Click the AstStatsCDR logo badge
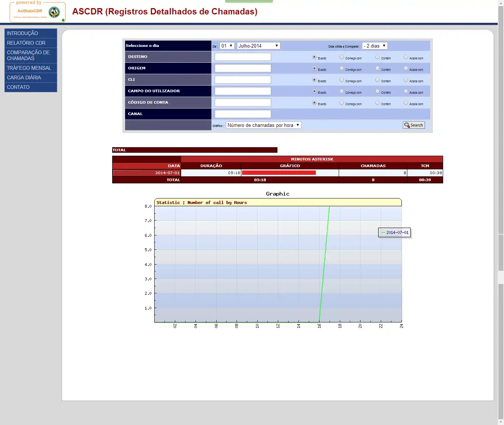This screenshot has height=425, width=504. pyautogui.click(x=38, y=12)
